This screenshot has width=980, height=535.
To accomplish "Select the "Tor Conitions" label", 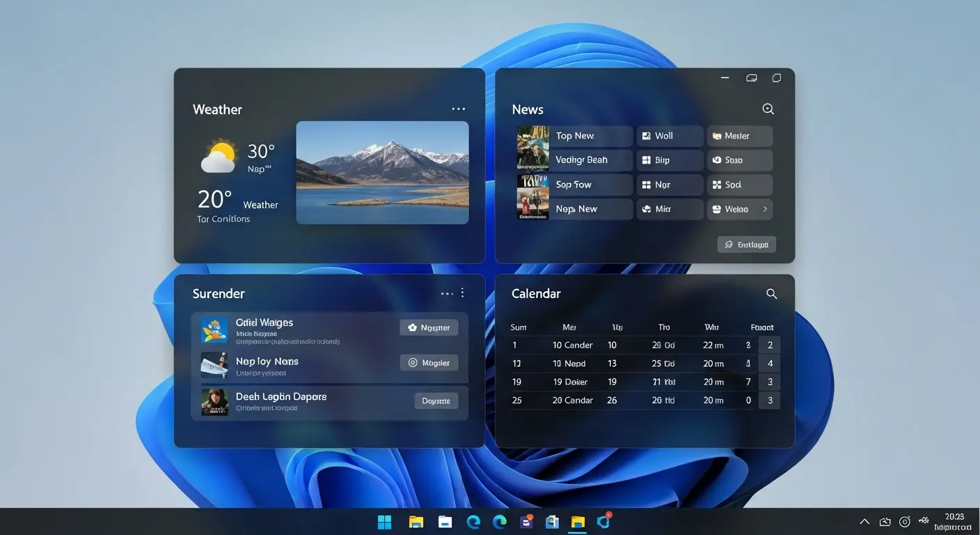I will (223, 219).
